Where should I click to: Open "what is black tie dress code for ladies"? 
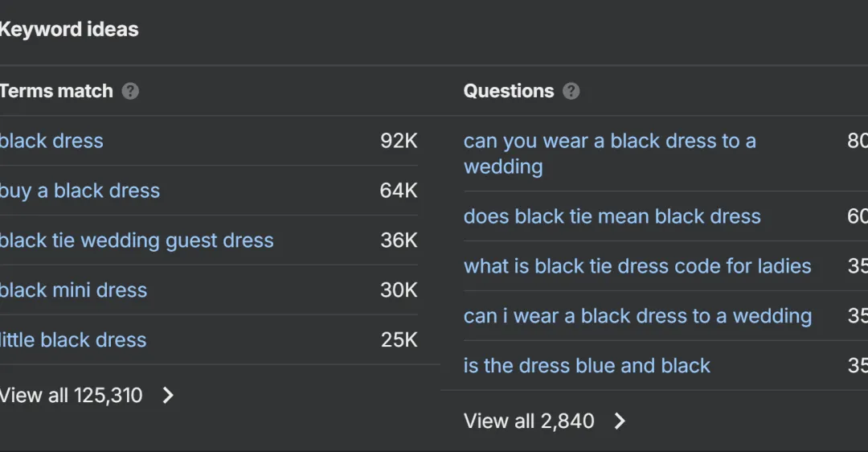click(637, 266)
